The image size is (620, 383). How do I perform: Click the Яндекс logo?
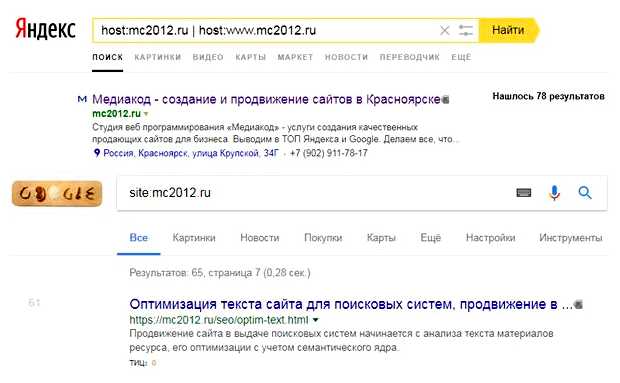pyautogui.click(x=45, y=29)
